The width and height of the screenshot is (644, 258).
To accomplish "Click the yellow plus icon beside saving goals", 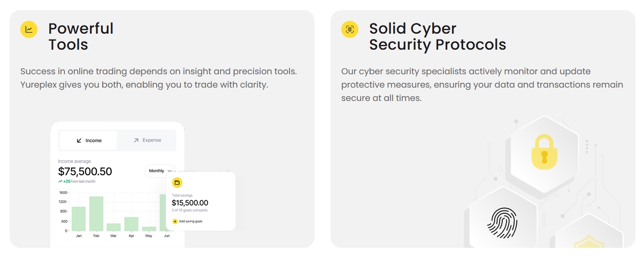I will (175, 221).
